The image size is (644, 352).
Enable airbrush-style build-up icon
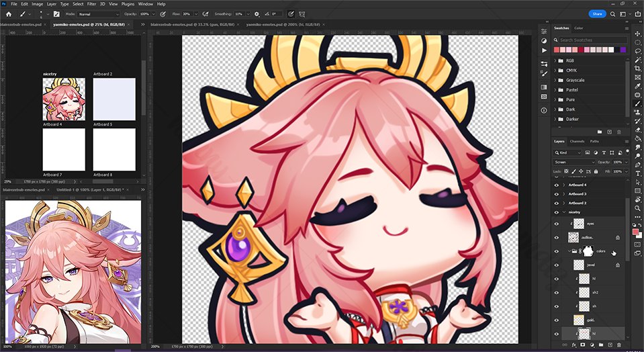[205, 14]
